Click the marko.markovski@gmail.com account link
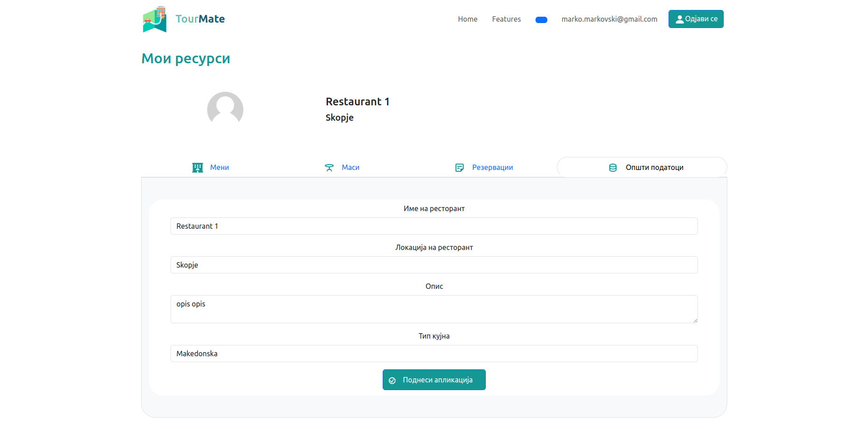Viewport: 868px width, 429px height. pyautogui.click(x=609, y=19)
